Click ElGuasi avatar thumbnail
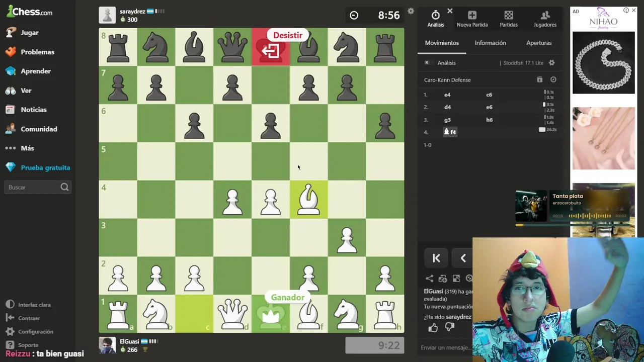Viewport: 644px width, 362px height. 107,345
